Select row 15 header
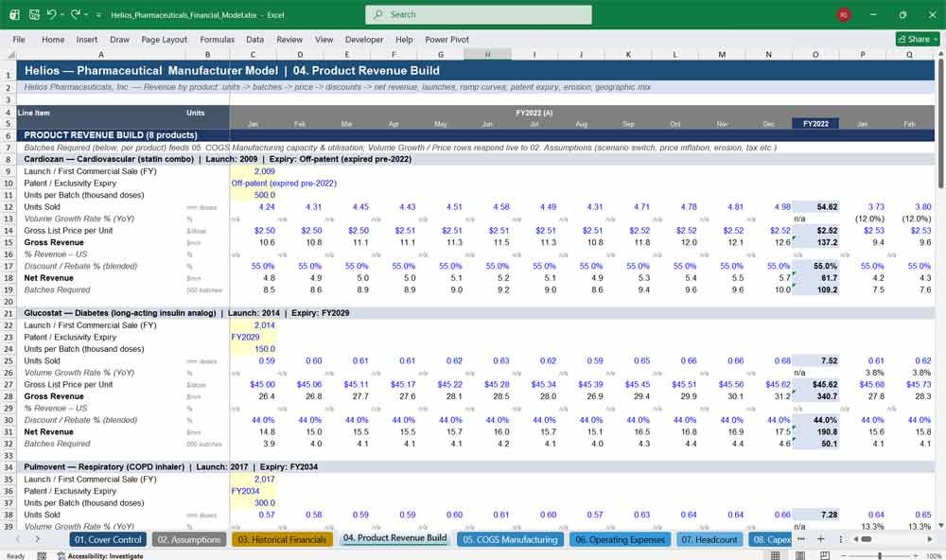The image size is (946, 560). click(x=9, y=242)
